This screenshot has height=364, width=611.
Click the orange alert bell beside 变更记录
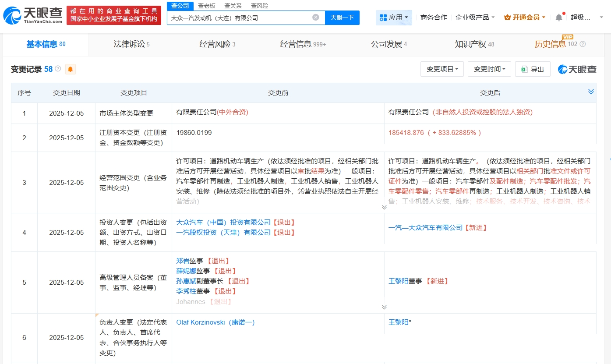(x=70, y=69)
